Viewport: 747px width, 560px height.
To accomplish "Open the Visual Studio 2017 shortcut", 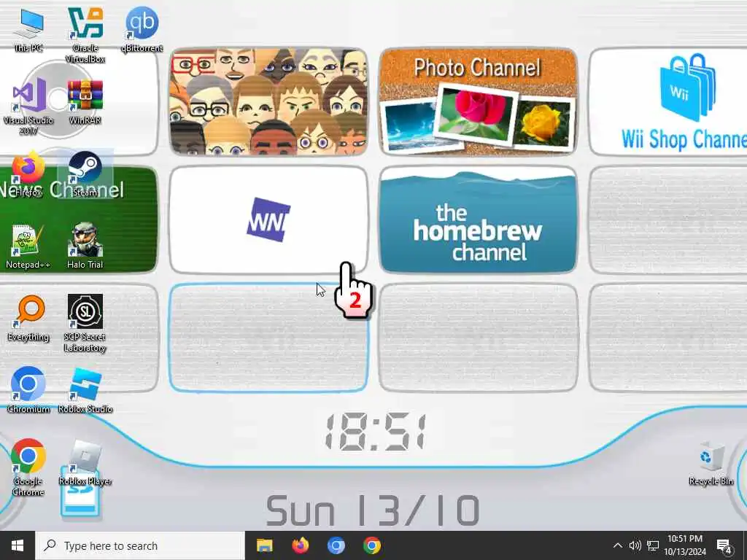I will [x=28, y=106].
